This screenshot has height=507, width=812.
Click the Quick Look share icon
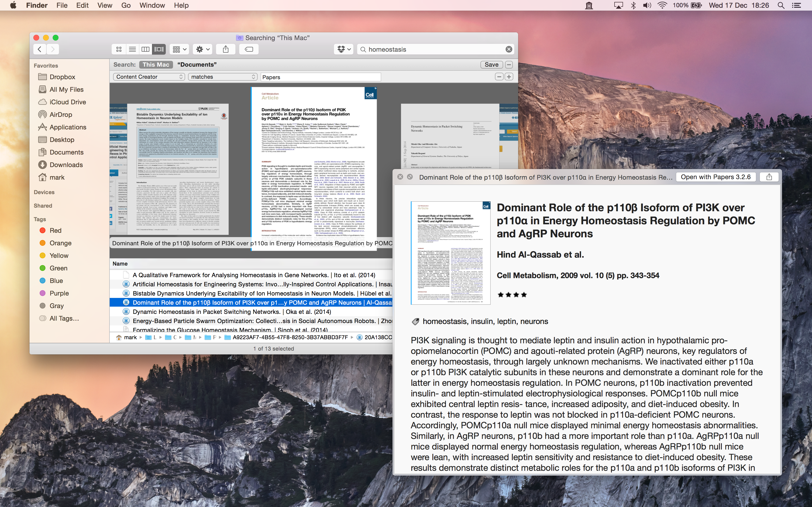point(769,177)
